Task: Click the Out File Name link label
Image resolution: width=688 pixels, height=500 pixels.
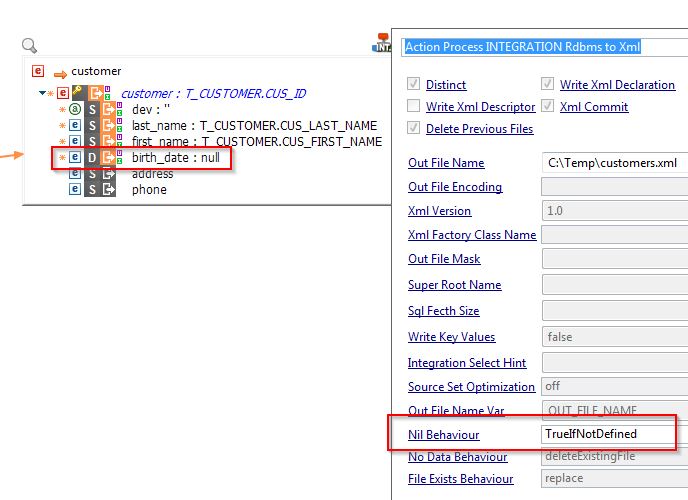Action: tap(446, 163)
